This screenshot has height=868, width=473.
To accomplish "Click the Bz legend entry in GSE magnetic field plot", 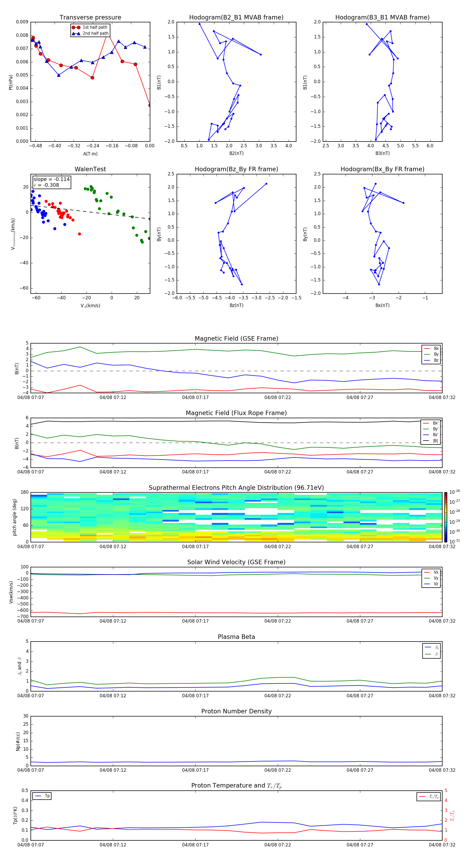I will [x=431, y=360].
